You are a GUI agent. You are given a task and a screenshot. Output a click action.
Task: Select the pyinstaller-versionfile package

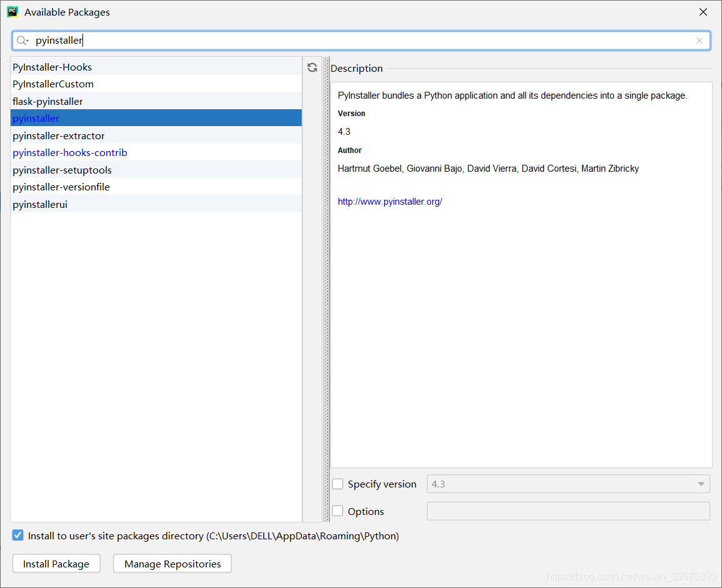156,187
